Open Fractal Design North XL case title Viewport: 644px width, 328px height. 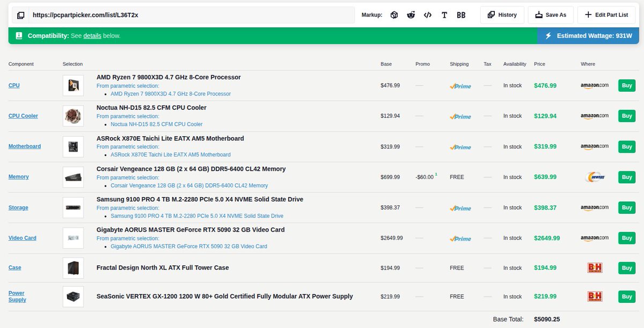coord(163,267)
